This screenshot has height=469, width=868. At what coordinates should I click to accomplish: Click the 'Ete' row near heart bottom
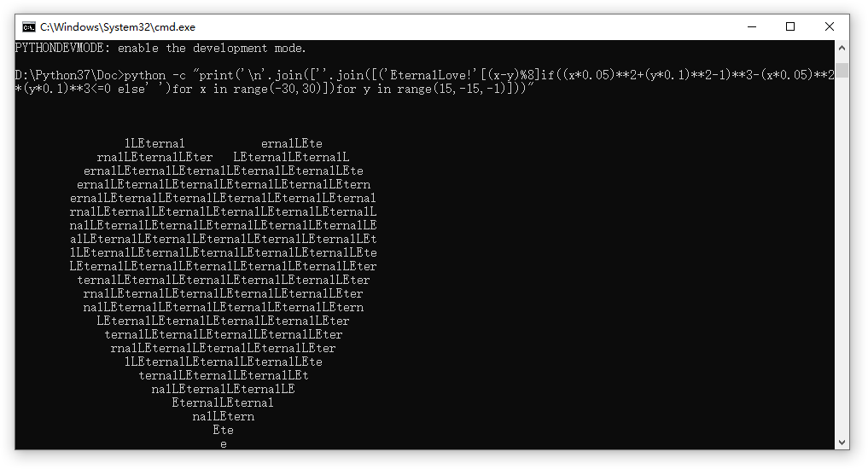(223, 430)
